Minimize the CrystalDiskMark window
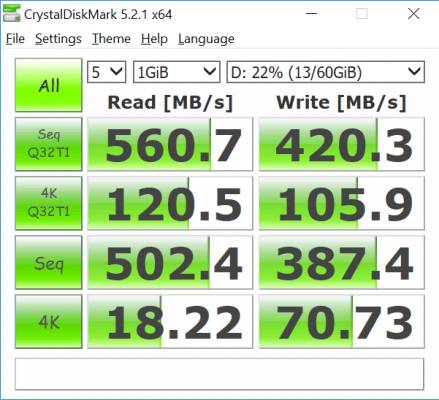This screenshot has width=439, height=400. 311,14
